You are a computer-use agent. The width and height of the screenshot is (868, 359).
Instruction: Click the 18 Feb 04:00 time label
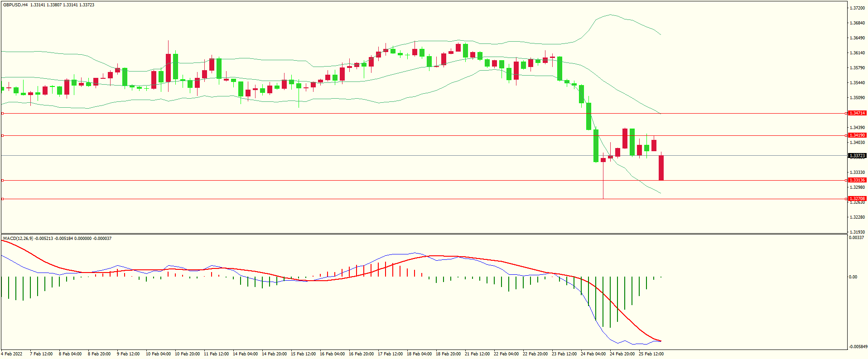pyautogui.click(x=419, y=354)
